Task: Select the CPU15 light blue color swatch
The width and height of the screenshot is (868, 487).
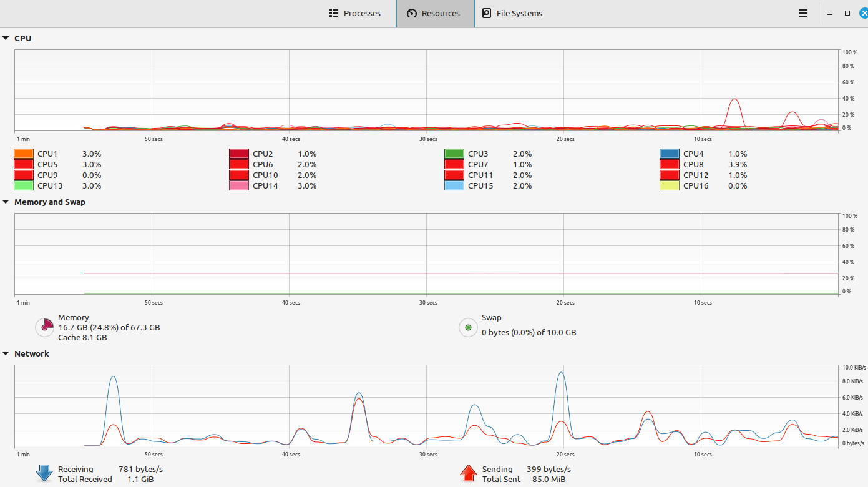Action: (454, 185)
